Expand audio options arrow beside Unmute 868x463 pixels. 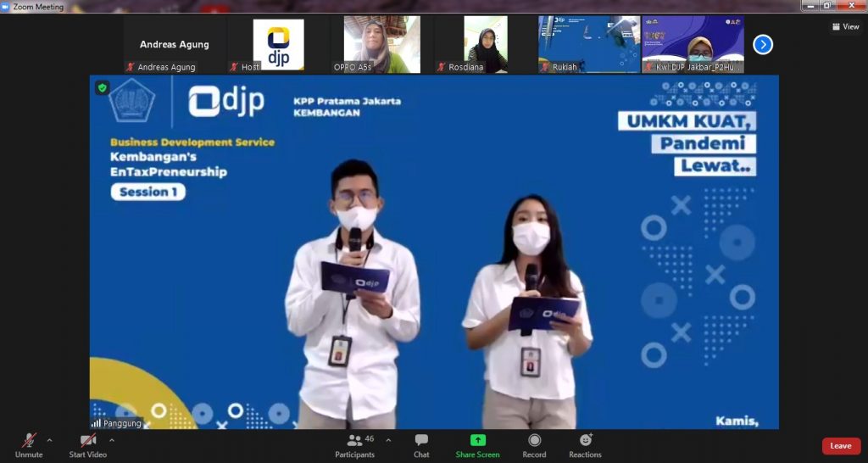pyautogui.click(x=49, y=440)
